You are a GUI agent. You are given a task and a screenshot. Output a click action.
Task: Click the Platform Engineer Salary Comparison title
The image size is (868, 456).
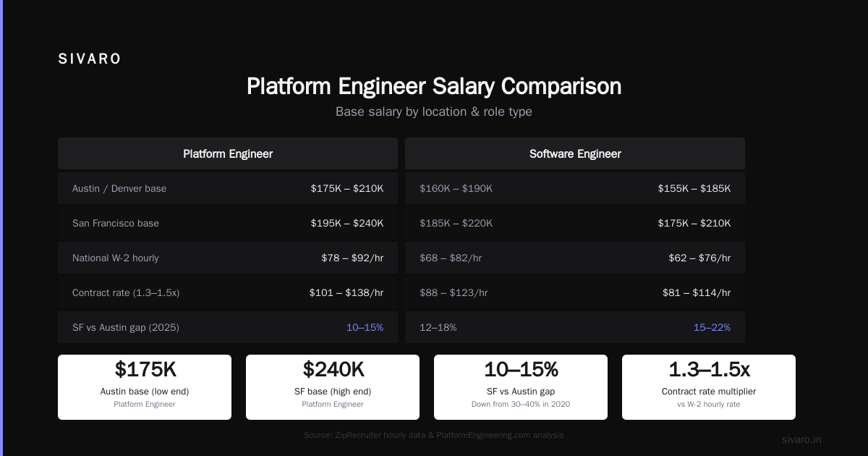[434, 86]
